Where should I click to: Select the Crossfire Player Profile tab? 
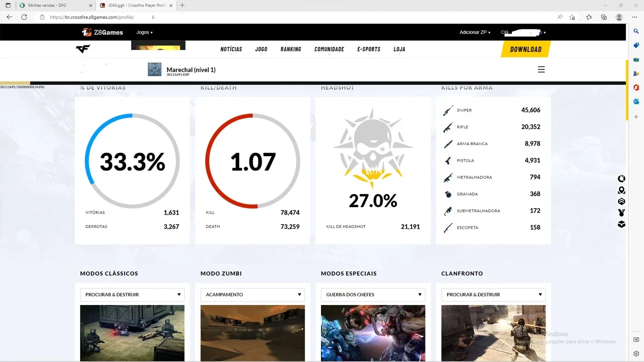(136, 6)
